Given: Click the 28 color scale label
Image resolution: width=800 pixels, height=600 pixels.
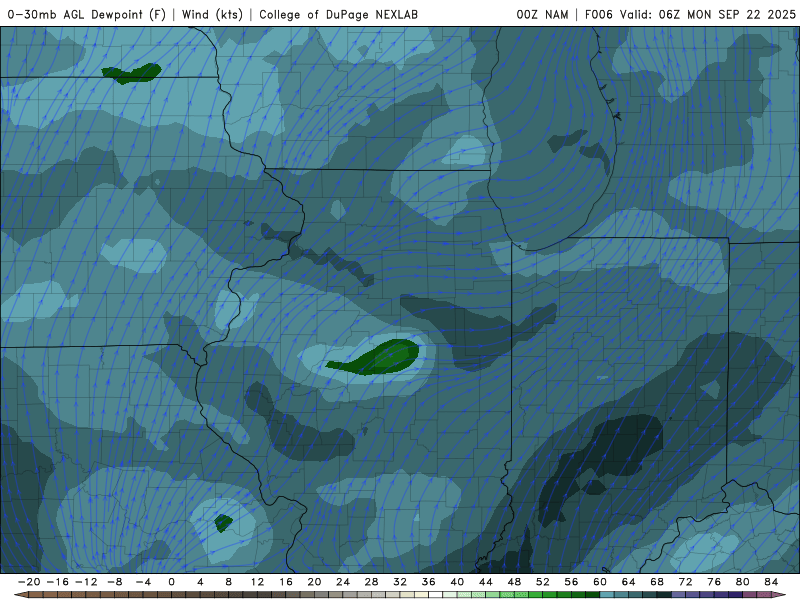Looking at the screenshot, I should (371, 582).
